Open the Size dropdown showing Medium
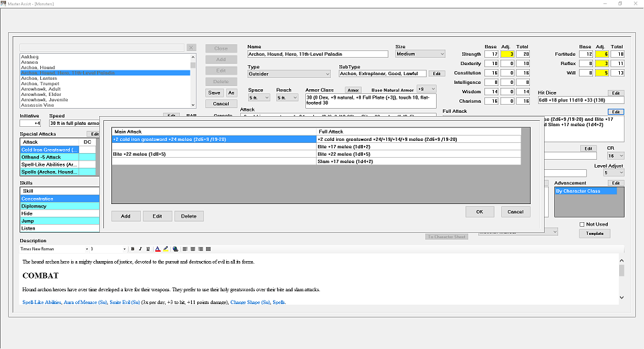Screen dimensions: 644x349 (x=420, y=54)
